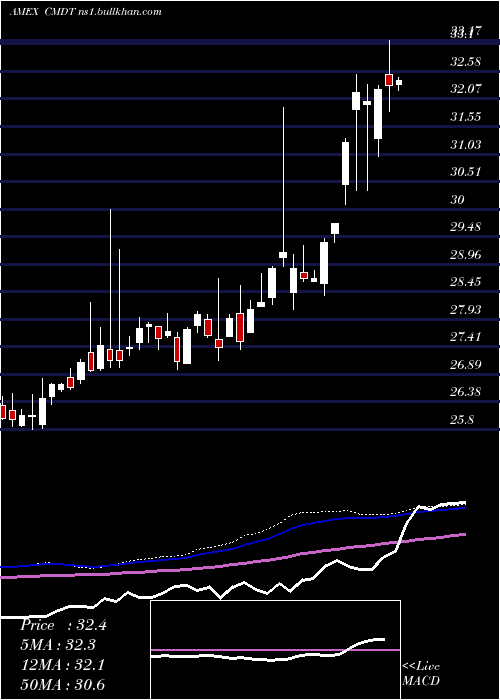The image size is (500, 700).
Task: Click the '12MA : 32.1' readout
Action: 62,665
